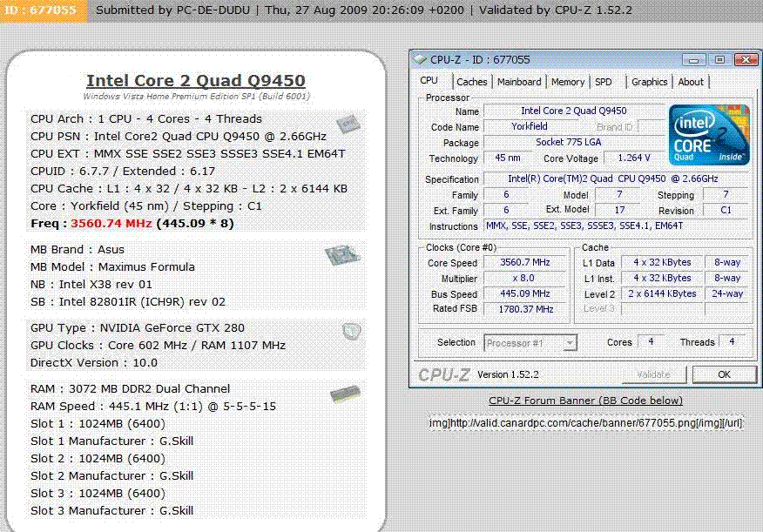The width and height of the screenshot is (763, 532).
Task: Click the Multiplier x 8.0 value
Action: [x=525, y=278]
